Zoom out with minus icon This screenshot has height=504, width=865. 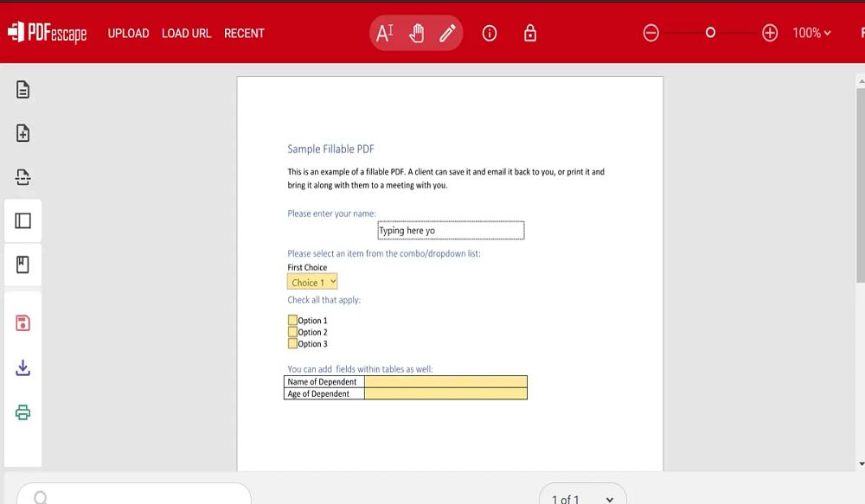651,33
